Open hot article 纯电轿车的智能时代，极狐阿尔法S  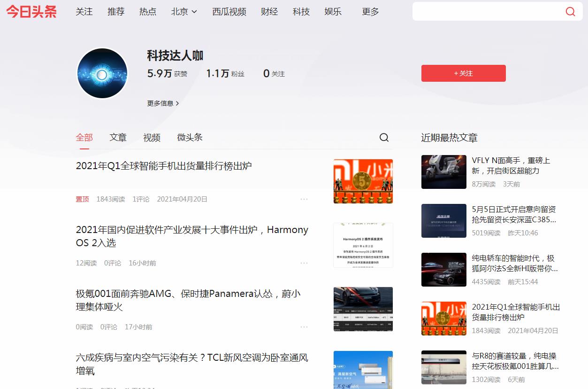coord(515,263)
